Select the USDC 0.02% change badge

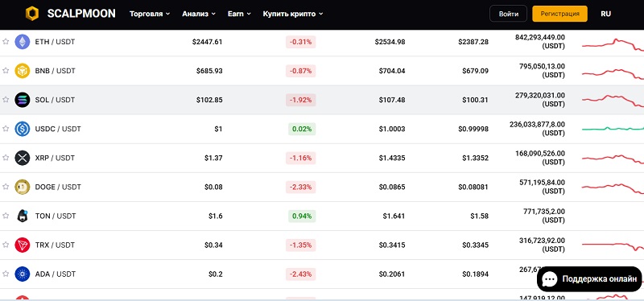pyautogui.click(x=302, y=129)
